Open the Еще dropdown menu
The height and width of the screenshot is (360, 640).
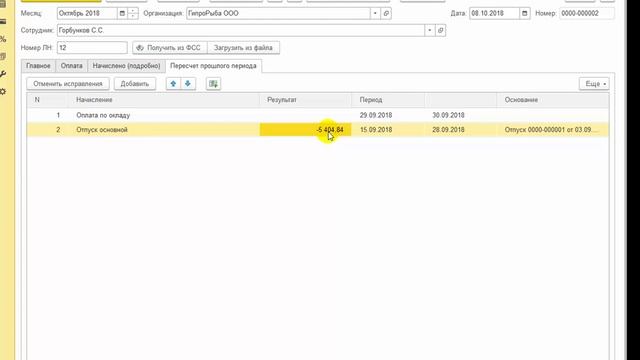click(x=594, y=84)
